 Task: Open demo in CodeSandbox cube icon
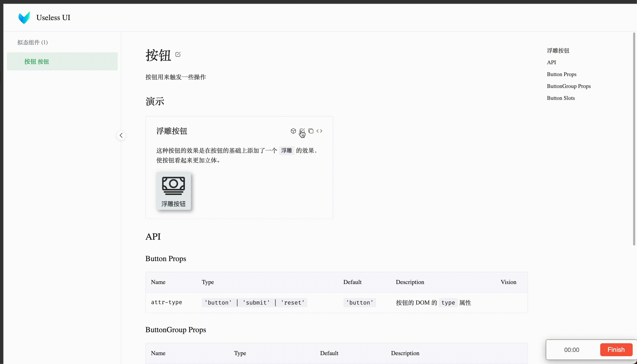point(293,131)
